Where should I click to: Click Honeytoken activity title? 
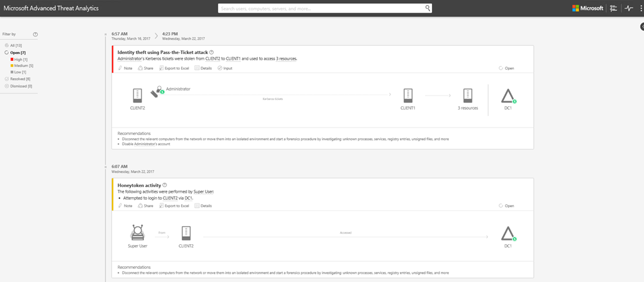click(x=139, y=185)
